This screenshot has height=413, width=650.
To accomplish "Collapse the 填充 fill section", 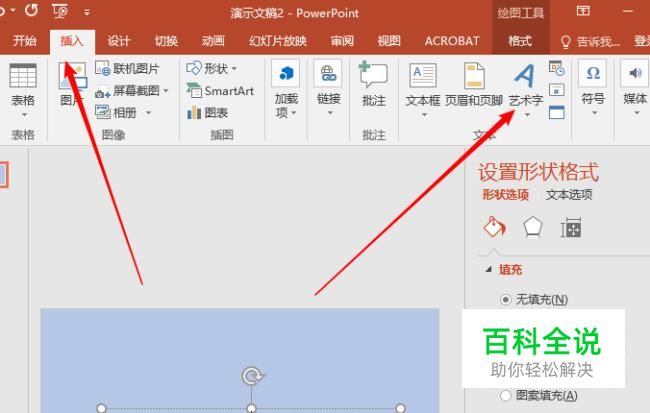I will tap(489, 270).
